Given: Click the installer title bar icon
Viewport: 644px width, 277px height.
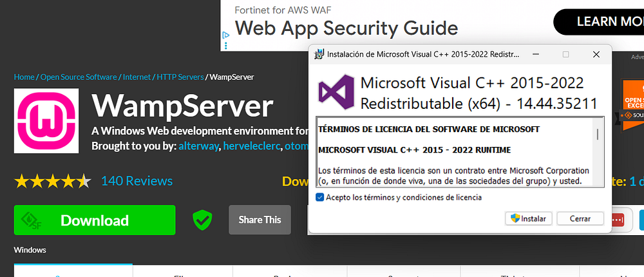Looking at the screenshot, I should [x=319, y=54].
